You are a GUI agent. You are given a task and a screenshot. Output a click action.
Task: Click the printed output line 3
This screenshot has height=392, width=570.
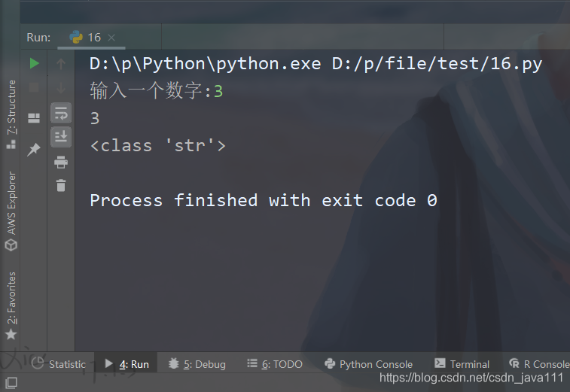tap(95, 118)
